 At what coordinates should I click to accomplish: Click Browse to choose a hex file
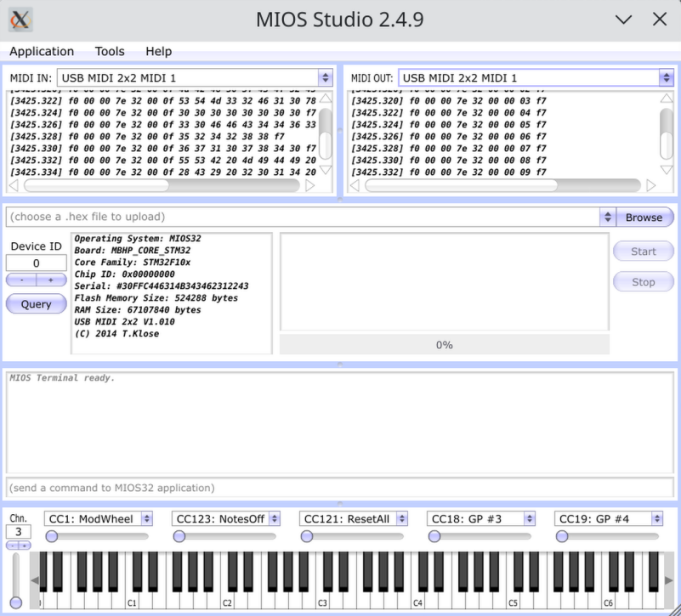click(x=643, y=217)
